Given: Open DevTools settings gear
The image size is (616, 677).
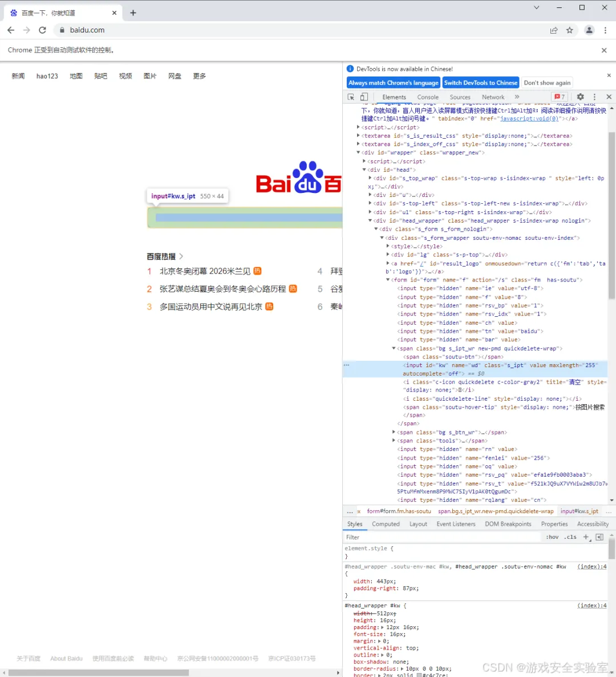Looking at the screenshot, I should [x=580, y=96].
